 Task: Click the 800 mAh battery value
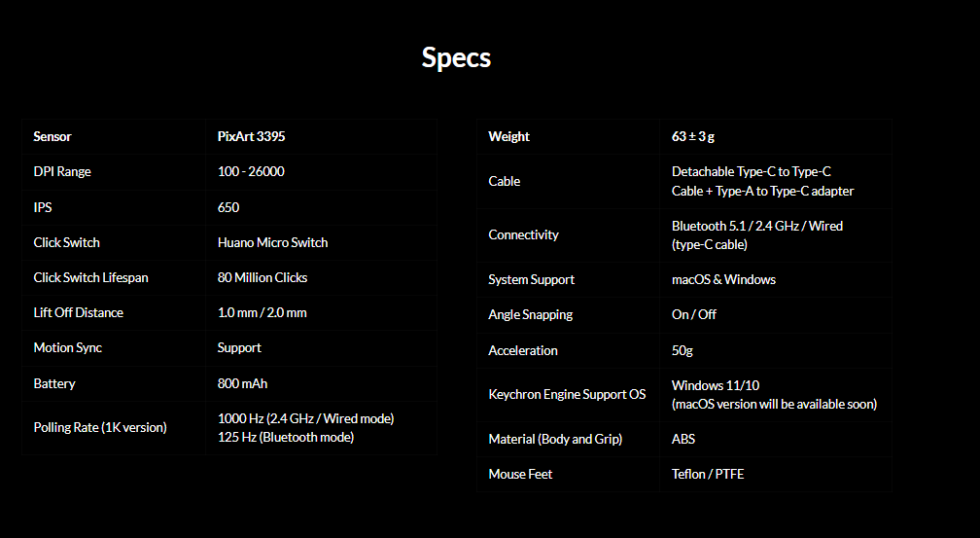242,383
